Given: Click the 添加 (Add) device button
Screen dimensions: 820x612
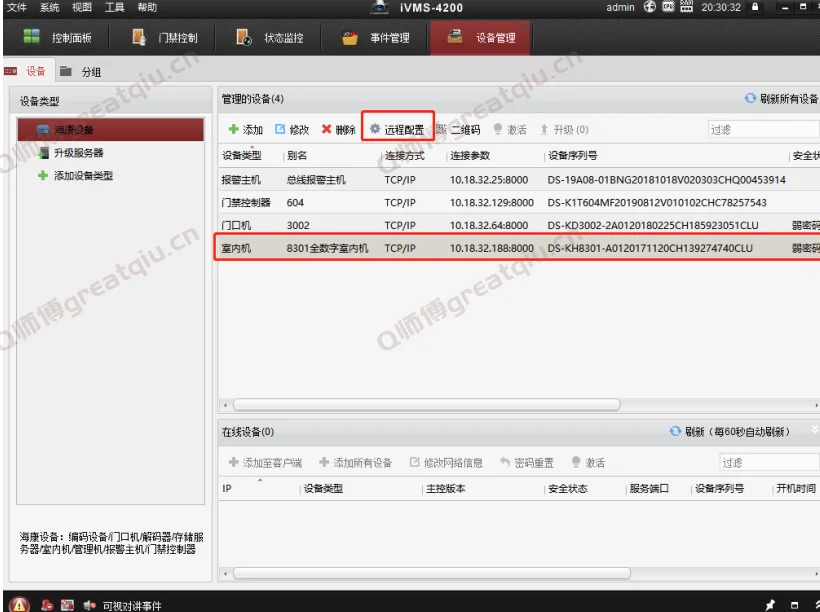Looking at the screenshot, I should click(245, 130).
